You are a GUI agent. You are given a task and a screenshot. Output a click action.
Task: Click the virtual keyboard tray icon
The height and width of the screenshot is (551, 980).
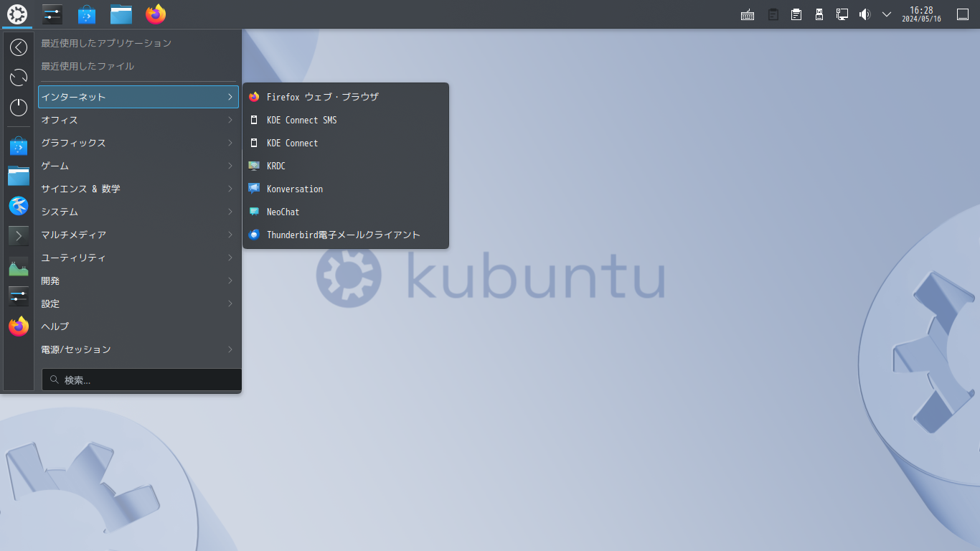tap(748, 14)
